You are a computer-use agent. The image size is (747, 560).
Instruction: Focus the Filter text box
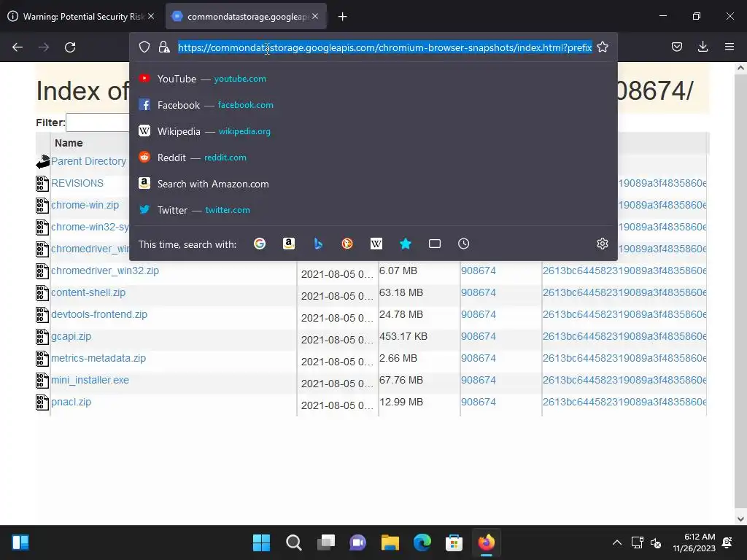[98, 122]
